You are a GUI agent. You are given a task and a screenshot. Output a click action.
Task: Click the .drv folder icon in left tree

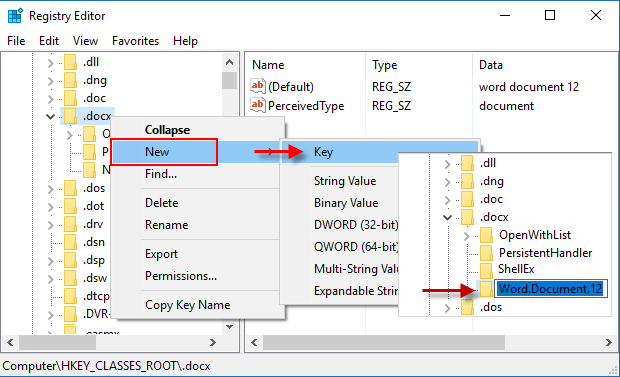(70, 224)
